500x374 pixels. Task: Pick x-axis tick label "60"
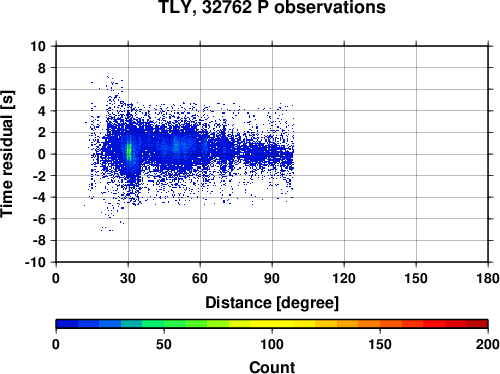click(200, 278)
